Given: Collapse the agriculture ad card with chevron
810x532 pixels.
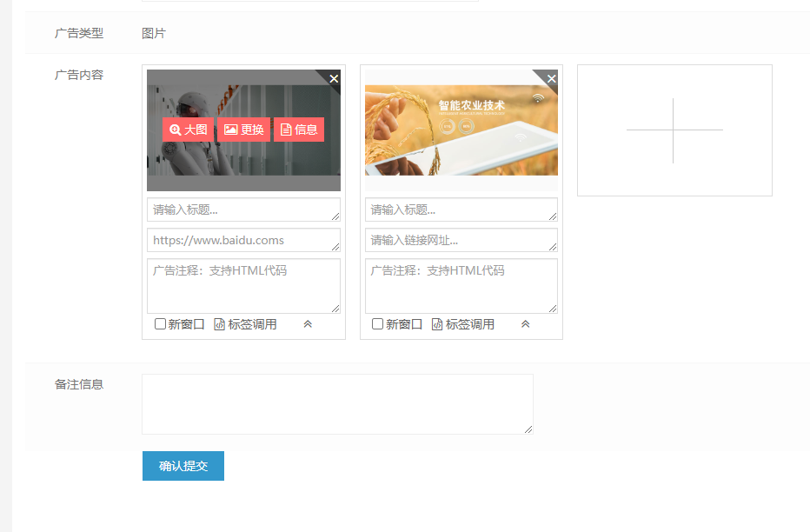Looking at the screenshot, I should [x=525, y=324].
